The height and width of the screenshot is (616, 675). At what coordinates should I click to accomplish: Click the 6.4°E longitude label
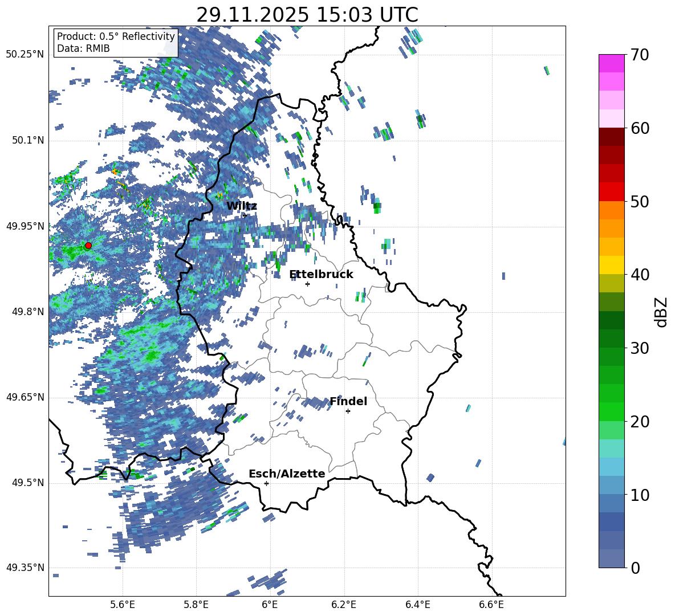(417, 605)
